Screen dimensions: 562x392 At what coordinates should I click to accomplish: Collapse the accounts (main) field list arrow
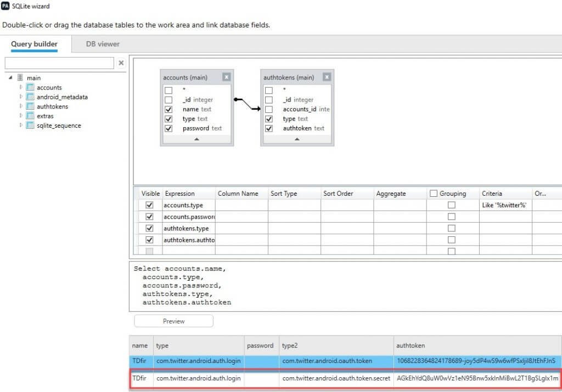coord(196,139)
